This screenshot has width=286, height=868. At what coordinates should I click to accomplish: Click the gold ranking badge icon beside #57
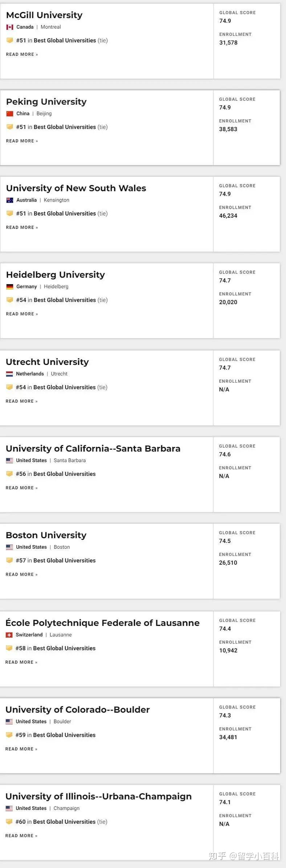(9, 560)
